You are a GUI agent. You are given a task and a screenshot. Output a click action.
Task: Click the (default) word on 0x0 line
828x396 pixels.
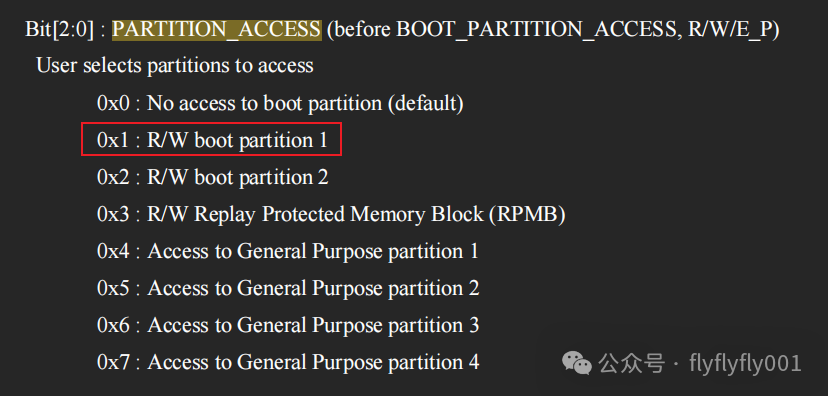426,103
